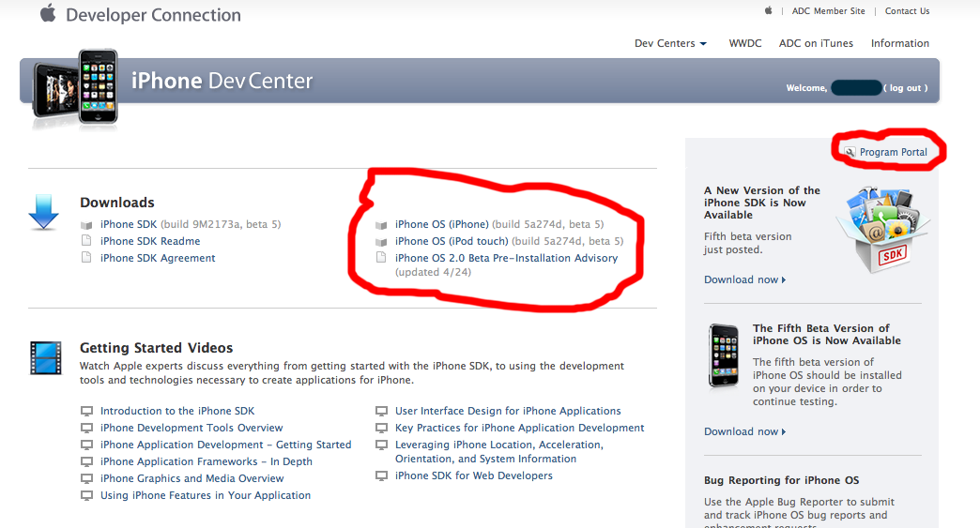The height and width of the screenshot is (528, 980).
Task: Click Download now under New SDK Version
Action: 744,279
